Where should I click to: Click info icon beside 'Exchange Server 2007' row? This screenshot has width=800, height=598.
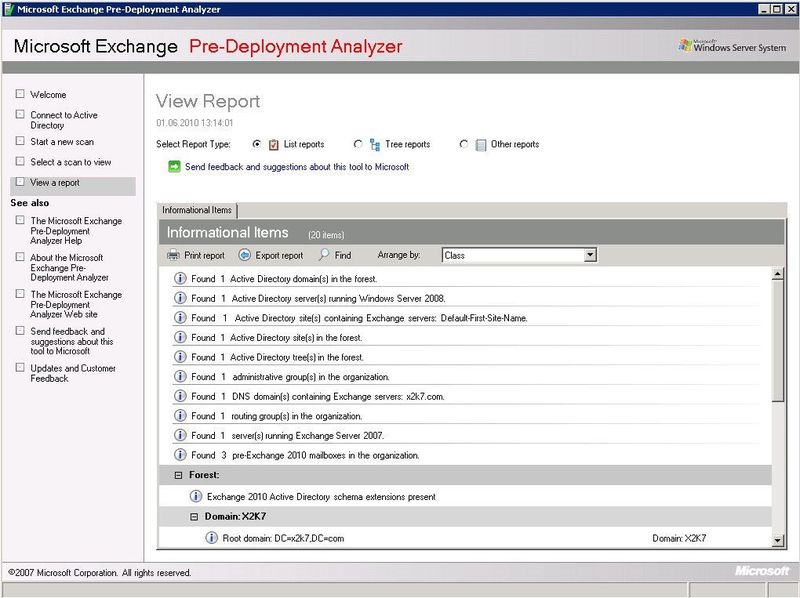[180, 435]
